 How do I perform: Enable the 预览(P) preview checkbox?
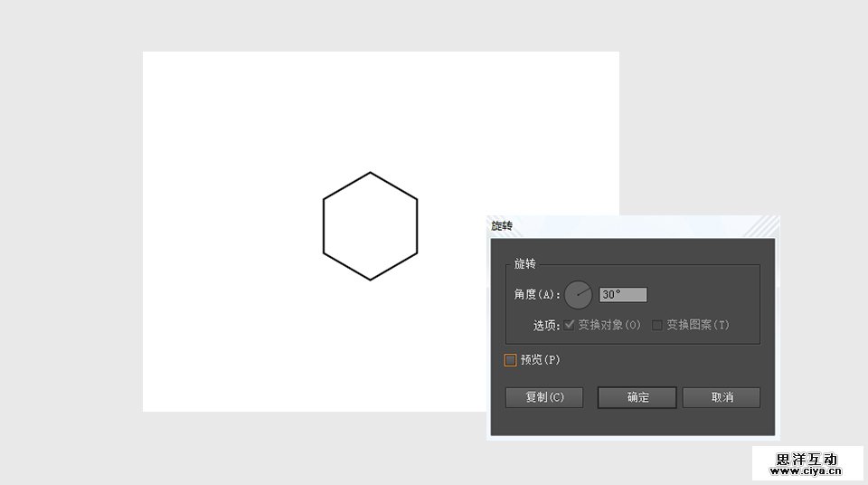pos(510,360)
